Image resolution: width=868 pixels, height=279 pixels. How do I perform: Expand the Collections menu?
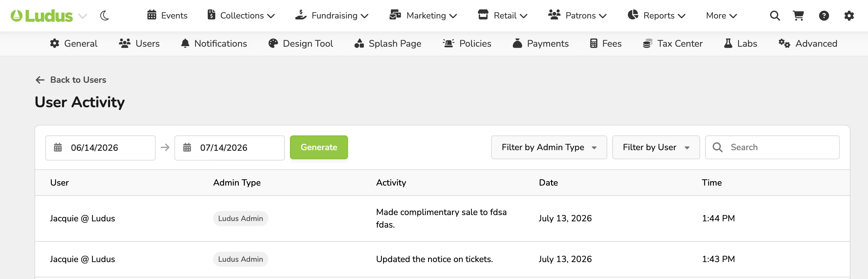tap(241, 15)
